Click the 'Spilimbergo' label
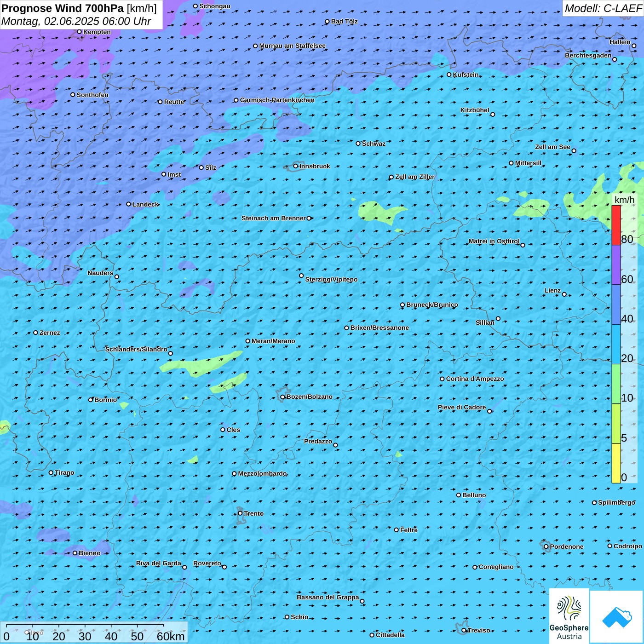The image size is (644, 644). click(x=617, y=502)
